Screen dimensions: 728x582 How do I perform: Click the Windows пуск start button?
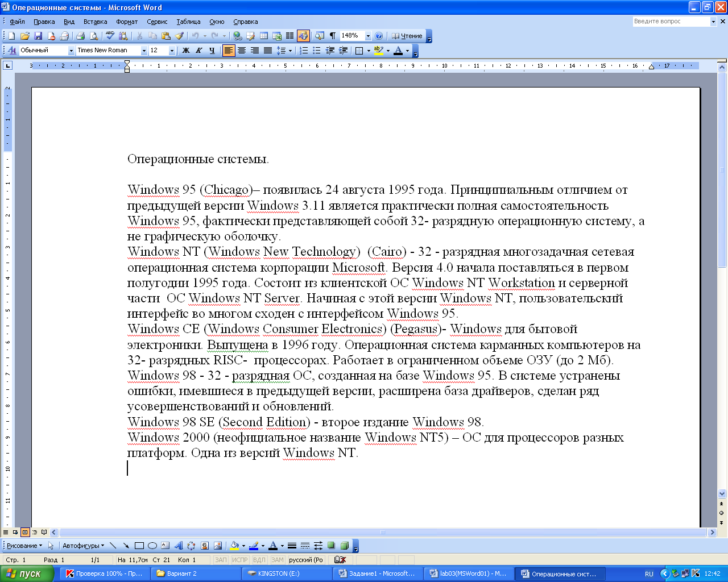(27, 573)
